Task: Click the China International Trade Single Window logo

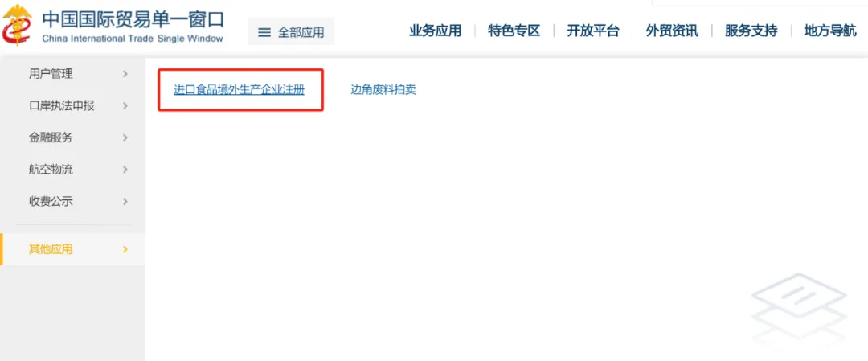Action: click(x=113, y=25)
